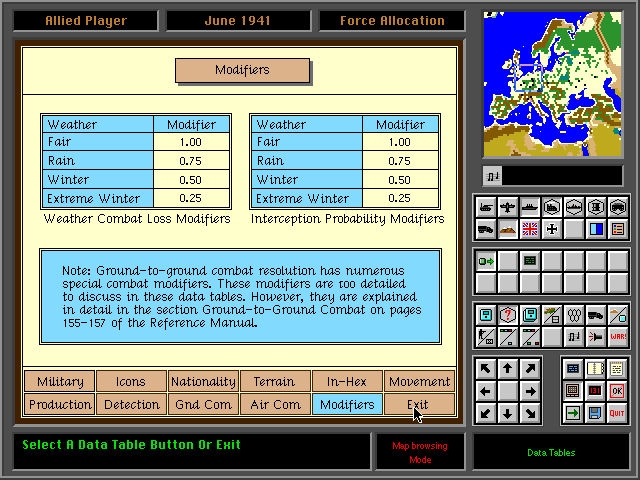This screenshot has width=640, height=480.
Task: Click the hex grid pattern icon
Action: (x=573, y=315)
